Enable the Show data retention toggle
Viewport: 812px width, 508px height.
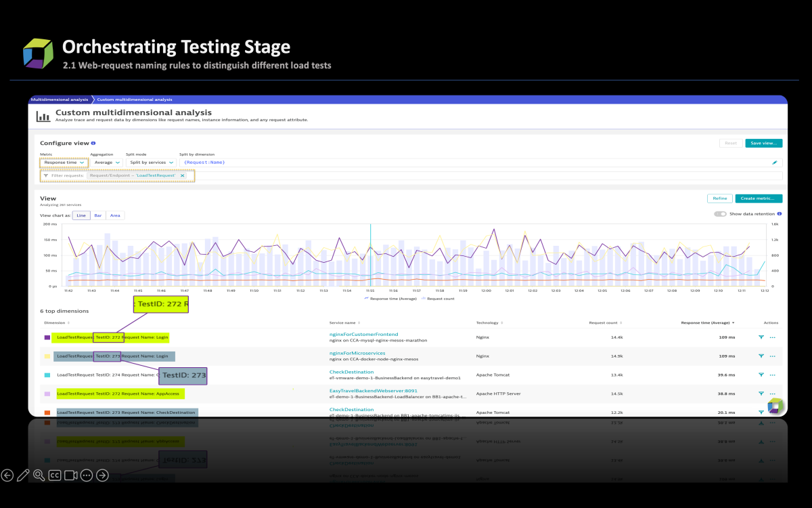pyautogui.click(x=719, y=213)
